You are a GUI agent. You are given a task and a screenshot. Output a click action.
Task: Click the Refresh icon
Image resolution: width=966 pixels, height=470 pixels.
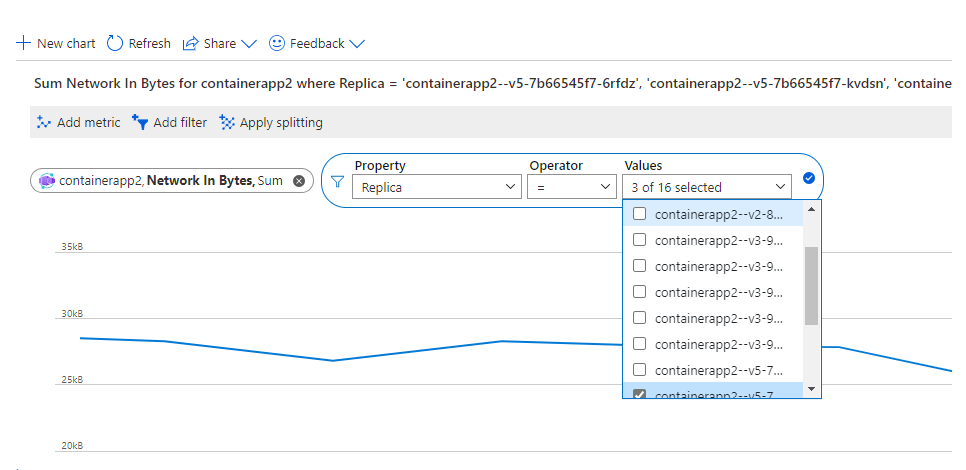(115, 43)
